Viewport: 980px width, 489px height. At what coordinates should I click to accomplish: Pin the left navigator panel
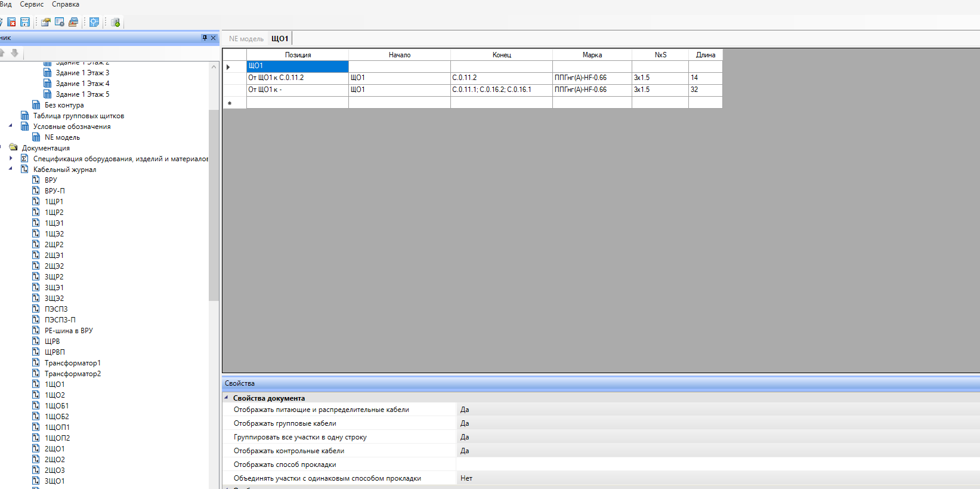[205, 38]
